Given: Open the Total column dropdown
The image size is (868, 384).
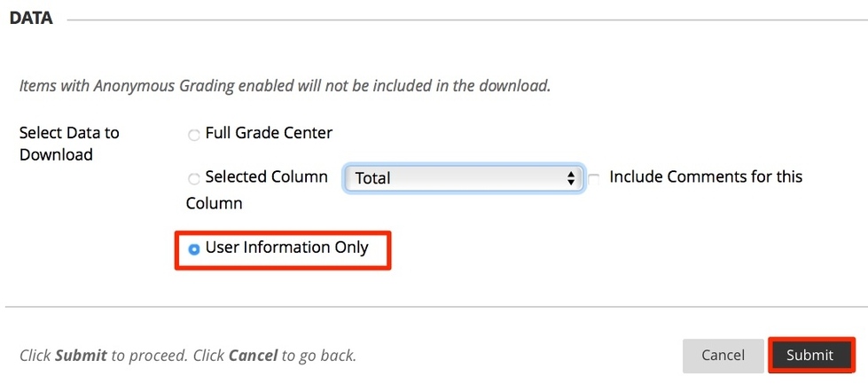Looking at the screenshot, I should tap(463, 178).
